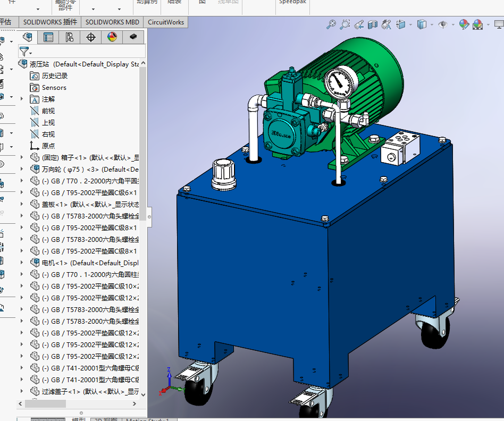
Task: Click horizontal scrollbar left arrow
Action: click(21, 403)
